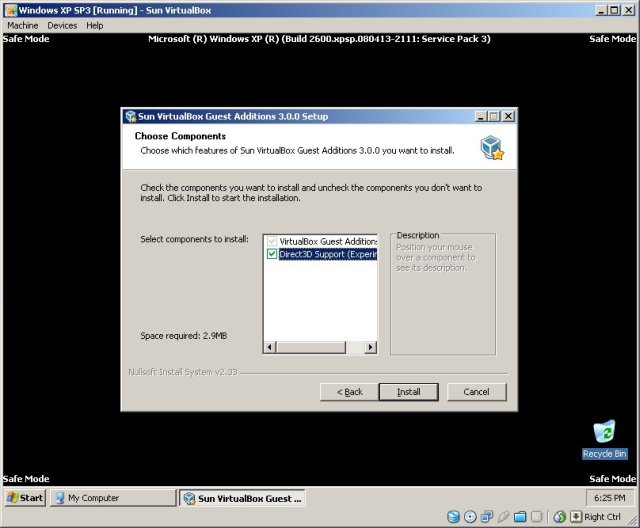Click the VirtualBox Guest Additions checkbox
640x528 pixels.
tap(272, 241)
